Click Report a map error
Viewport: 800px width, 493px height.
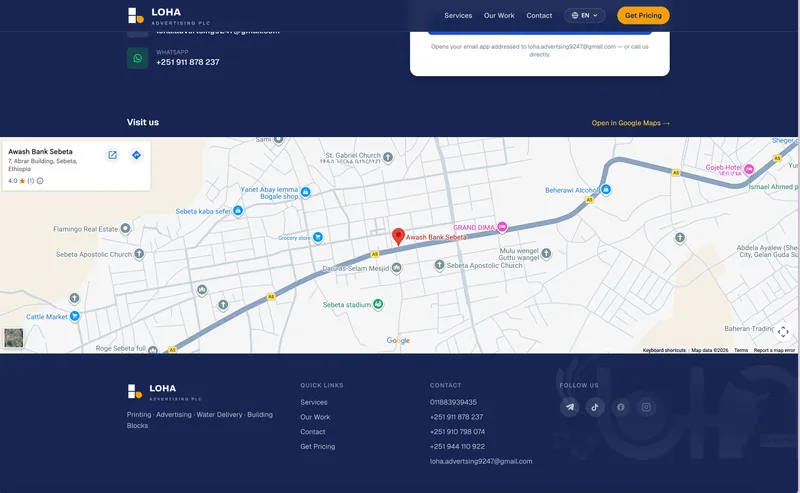click(x=774, y=350)
